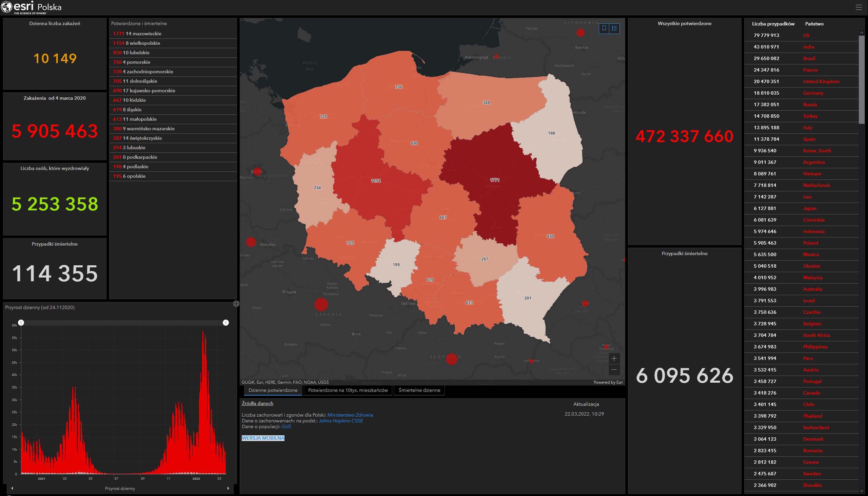Open the hamburger menu in the header
This screenshot has width=868, height=496.
pyautogui.click(x=859, y=7)
